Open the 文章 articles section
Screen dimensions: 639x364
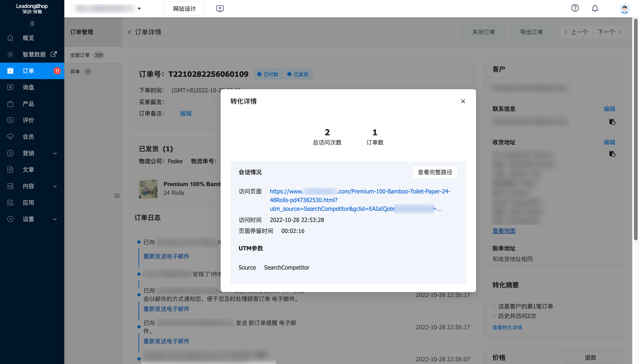pos(28,169)
